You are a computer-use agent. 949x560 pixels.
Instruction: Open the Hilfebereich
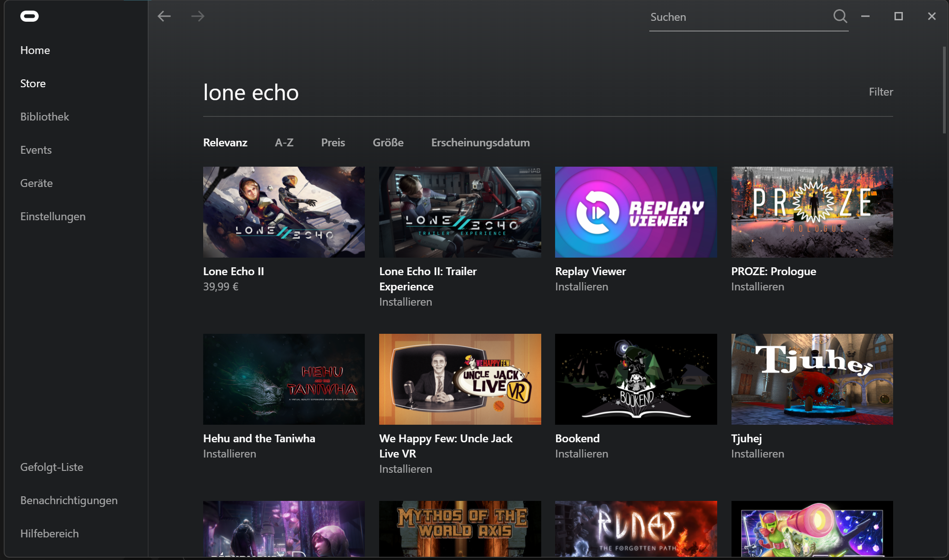point(49,534)
